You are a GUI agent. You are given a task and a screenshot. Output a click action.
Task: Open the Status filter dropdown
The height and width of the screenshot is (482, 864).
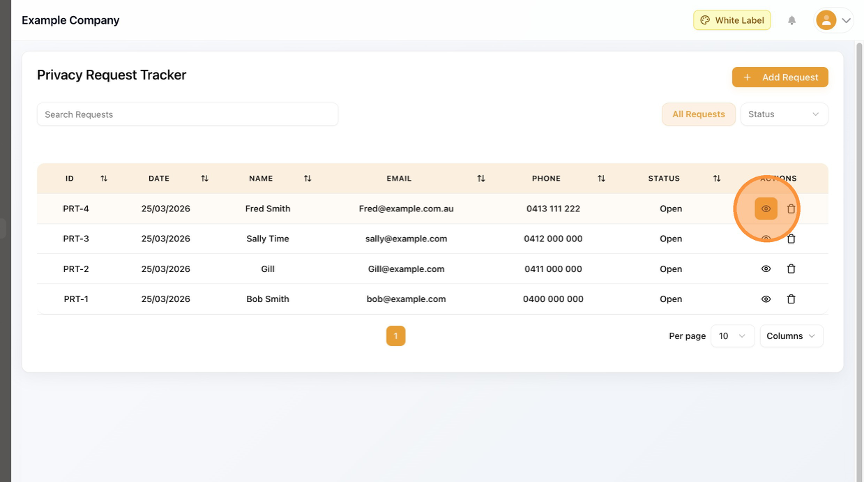tap(784, 114)
